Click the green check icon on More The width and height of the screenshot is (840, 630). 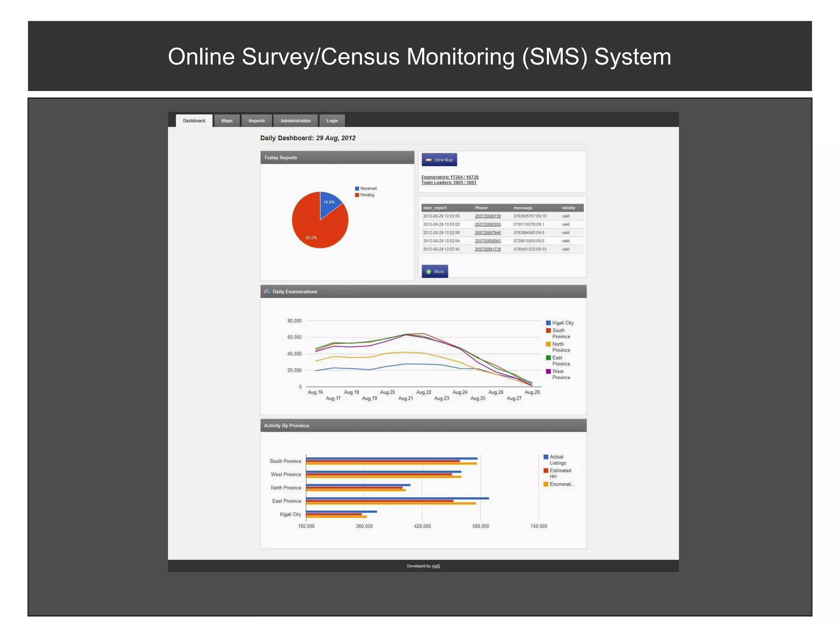pos(429,272)
